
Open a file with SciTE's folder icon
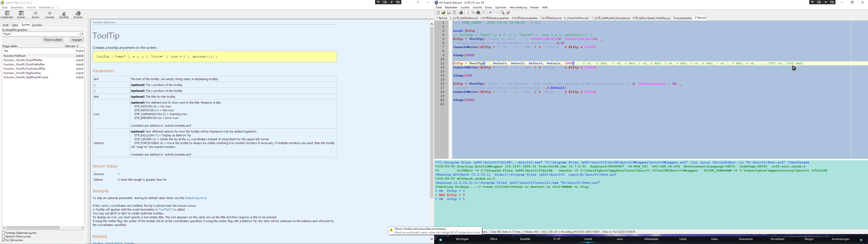coord(443,13)
